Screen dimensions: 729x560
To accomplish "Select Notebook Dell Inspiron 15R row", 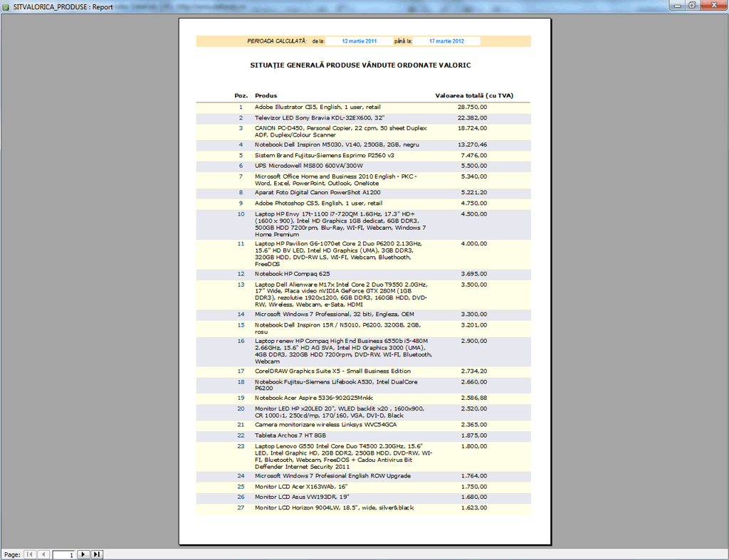I will [363, 329].
